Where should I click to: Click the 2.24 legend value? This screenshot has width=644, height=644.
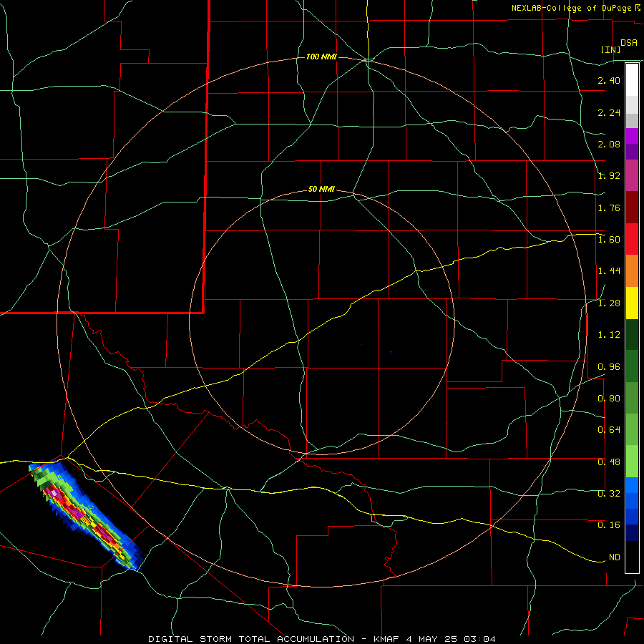pos(609,112)
